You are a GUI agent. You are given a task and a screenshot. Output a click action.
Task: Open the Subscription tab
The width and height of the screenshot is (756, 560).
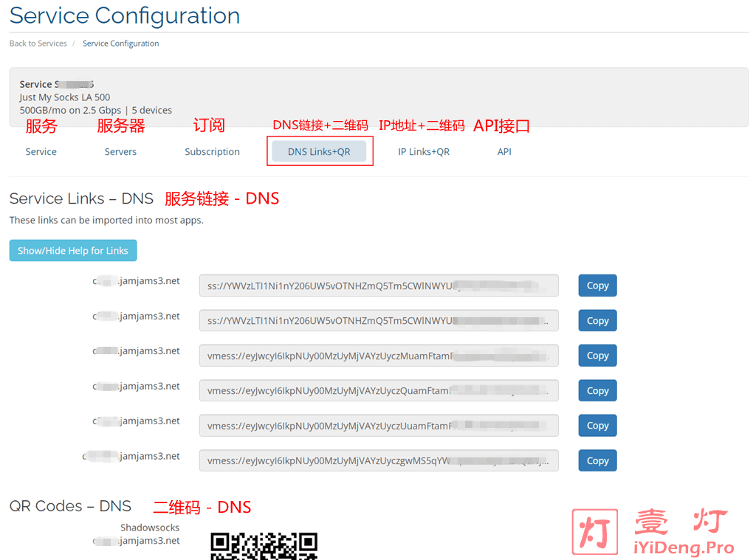point(212,152)
